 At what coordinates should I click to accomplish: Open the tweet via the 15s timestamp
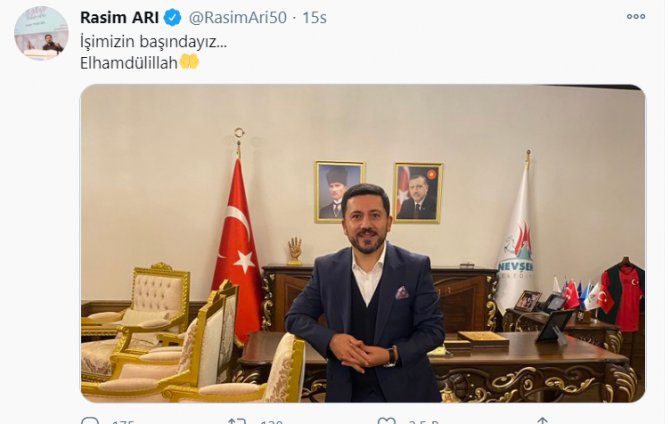click(314, 18)
